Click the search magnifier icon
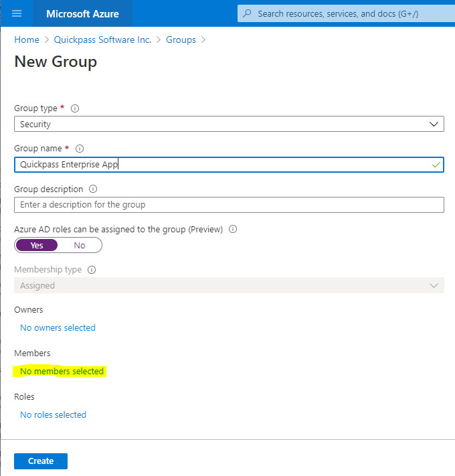Image resolution: width=455 pixels, height=476 pixels. (247, 13)
